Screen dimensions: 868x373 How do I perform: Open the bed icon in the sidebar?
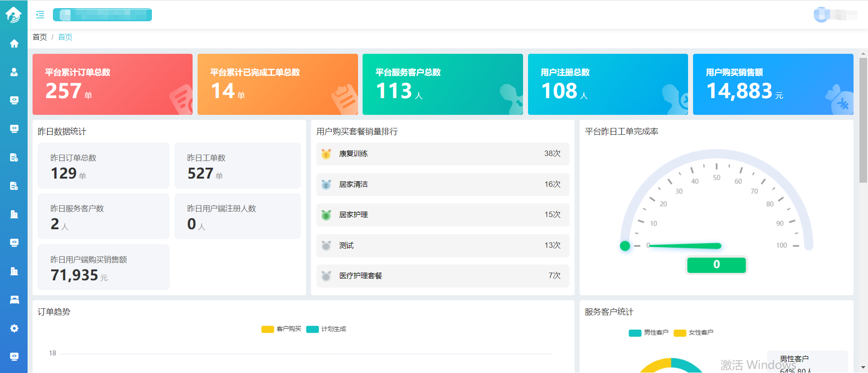(x=14, y=300)
